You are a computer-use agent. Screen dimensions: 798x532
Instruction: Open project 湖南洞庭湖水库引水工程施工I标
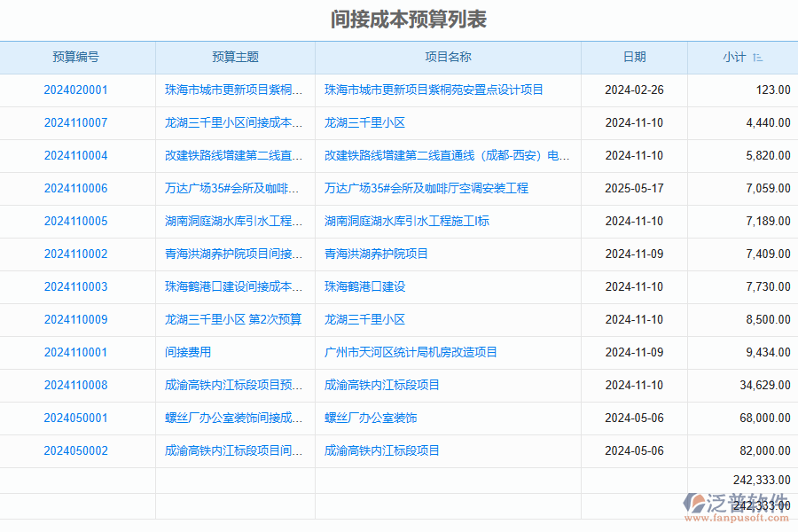pyautogui.click(x=407, y=222)
